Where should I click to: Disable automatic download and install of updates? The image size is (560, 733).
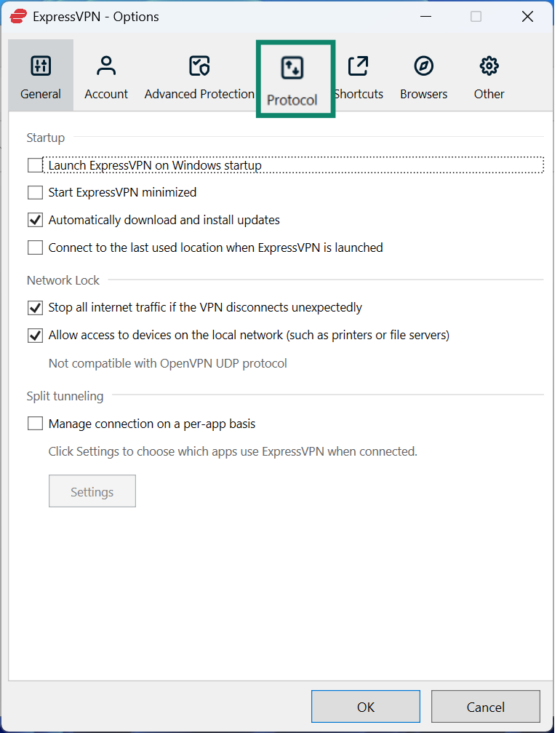[34, 219]
